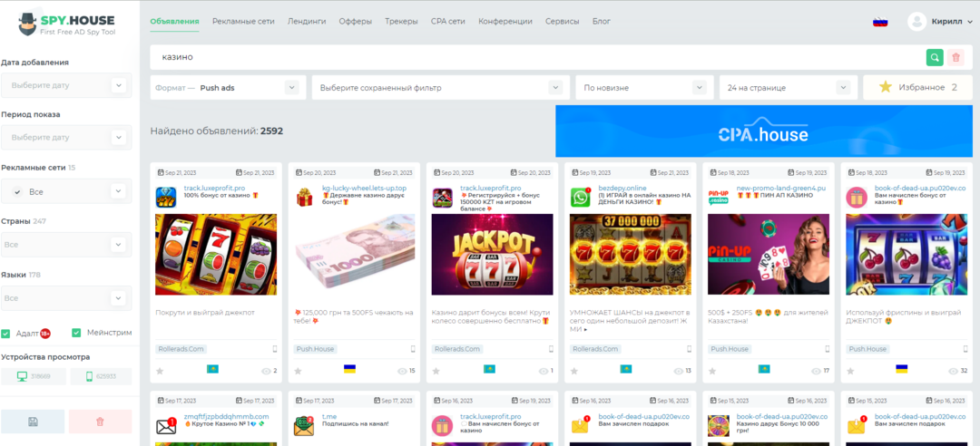This screenshot has height=446, width=980.
Task: Open the Избранное favorites star button
Action: pyautogui.click(x=917, y=87)
